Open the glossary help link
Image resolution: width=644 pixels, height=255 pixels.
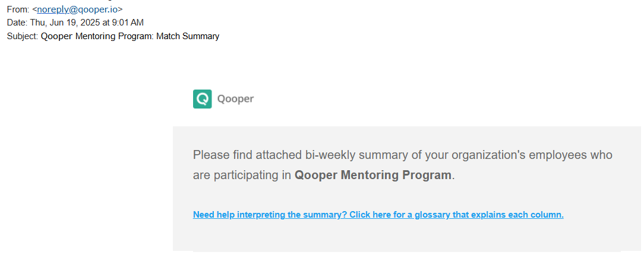pos(378,215)
